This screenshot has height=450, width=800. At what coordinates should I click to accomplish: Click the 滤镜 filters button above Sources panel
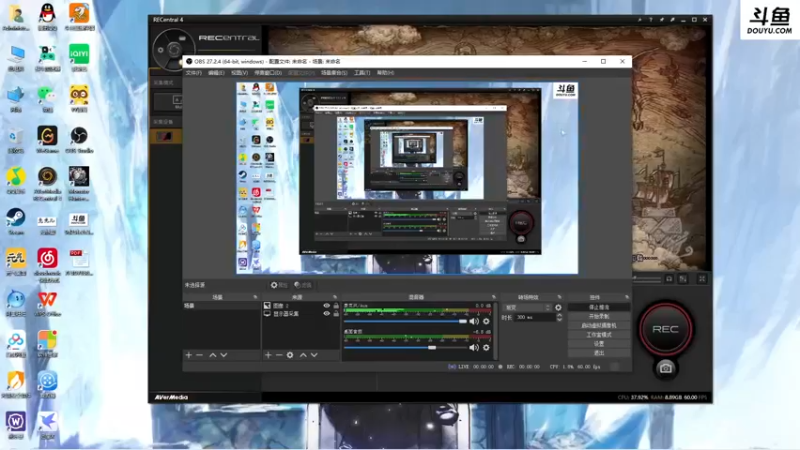click(303, 285)
